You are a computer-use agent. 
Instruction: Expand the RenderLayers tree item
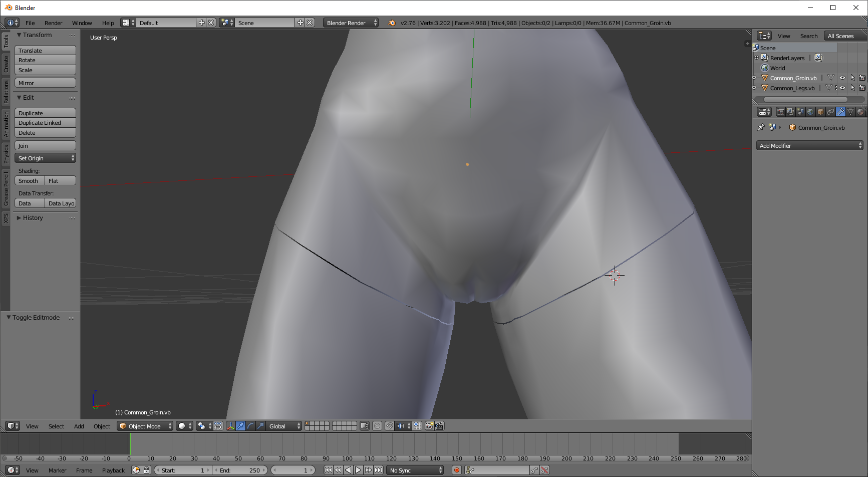point(756,58)
